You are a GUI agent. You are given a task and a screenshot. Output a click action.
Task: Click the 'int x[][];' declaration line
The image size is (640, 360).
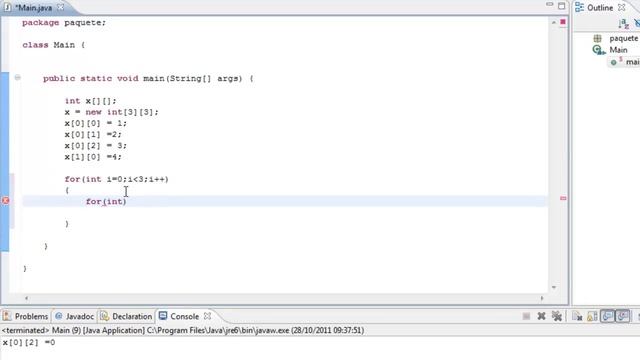pos(90,101)
